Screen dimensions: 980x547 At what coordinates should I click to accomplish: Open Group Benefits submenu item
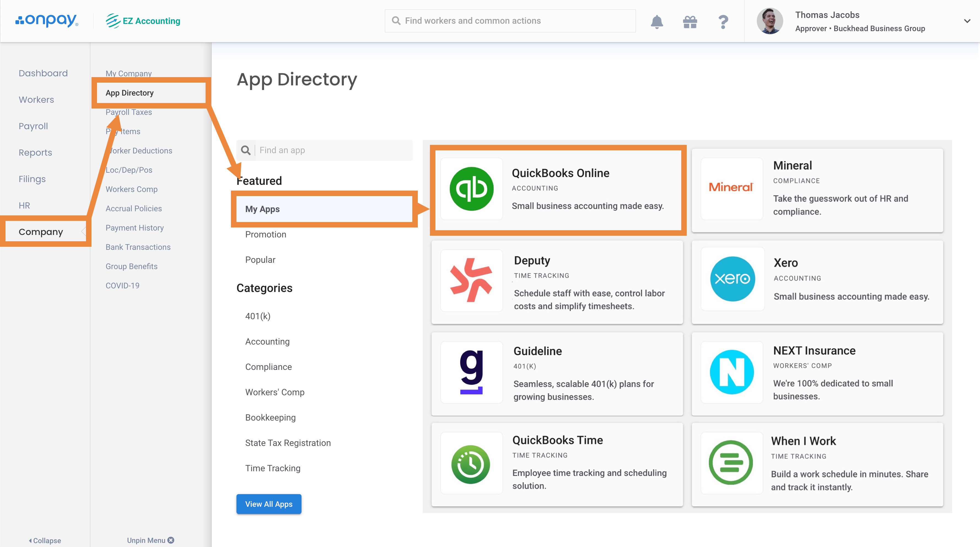[x=132, y=266]
